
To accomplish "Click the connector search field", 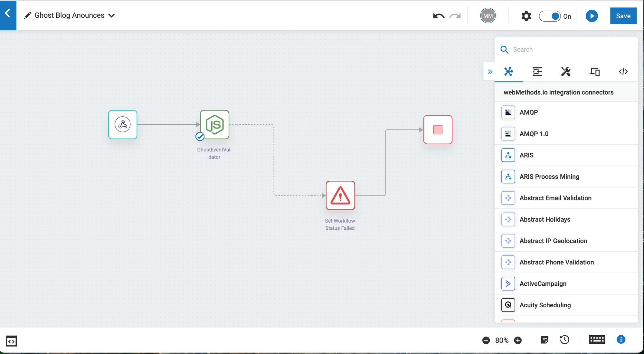I will (563, 49).
